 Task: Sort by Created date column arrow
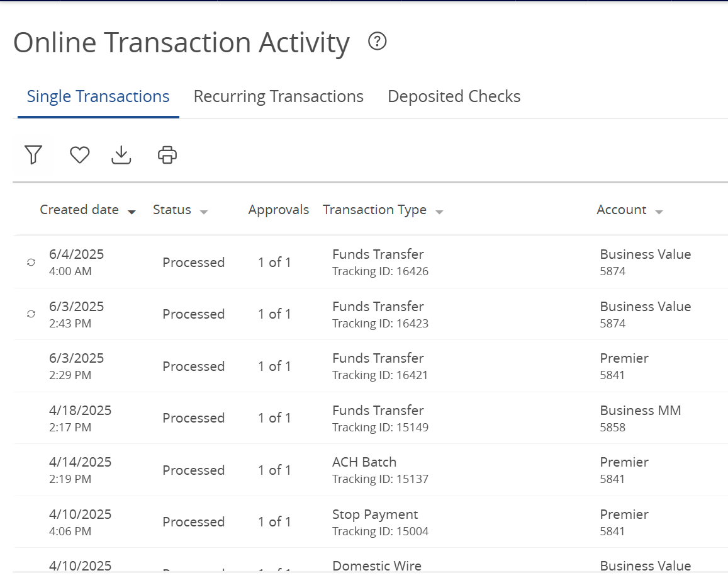coord(132,212)
